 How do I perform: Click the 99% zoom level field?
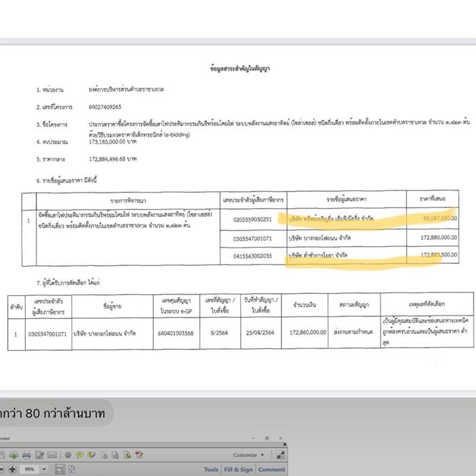pyautogui.click(x=30, y=469)
